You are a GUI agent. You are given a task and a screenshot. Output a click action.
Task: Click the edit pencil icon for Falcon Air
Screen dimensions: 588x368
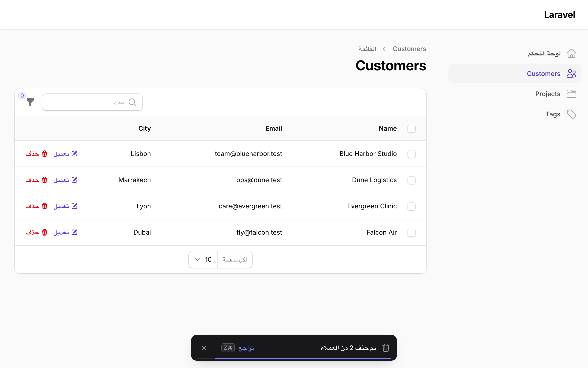74,232
